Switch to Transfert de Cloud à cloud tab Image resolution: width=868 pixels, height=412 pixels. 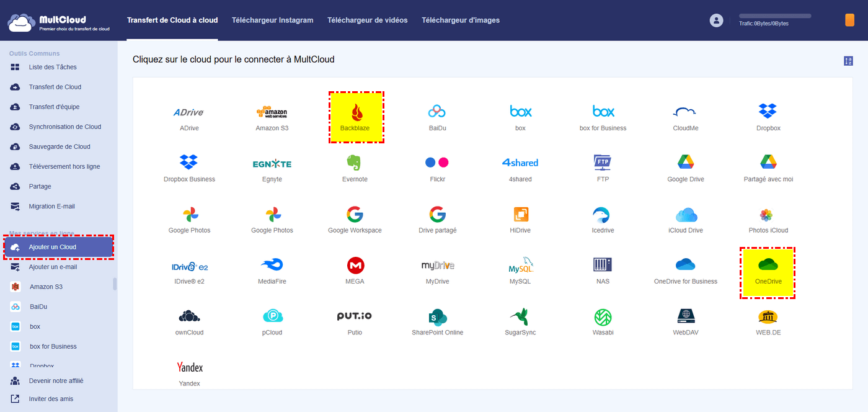click(x=172, y=20)
